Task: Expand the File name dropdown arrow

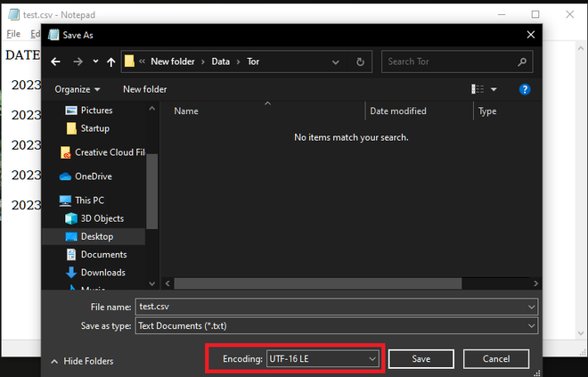Action: 531,307
